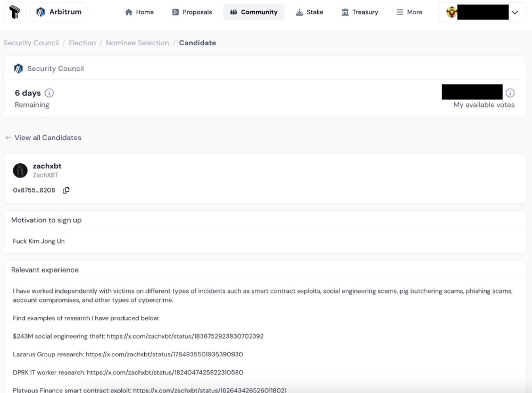Open the Lazarus Group research link
Viewport: 532px width, 393px height.
click(x=164, y=354)
